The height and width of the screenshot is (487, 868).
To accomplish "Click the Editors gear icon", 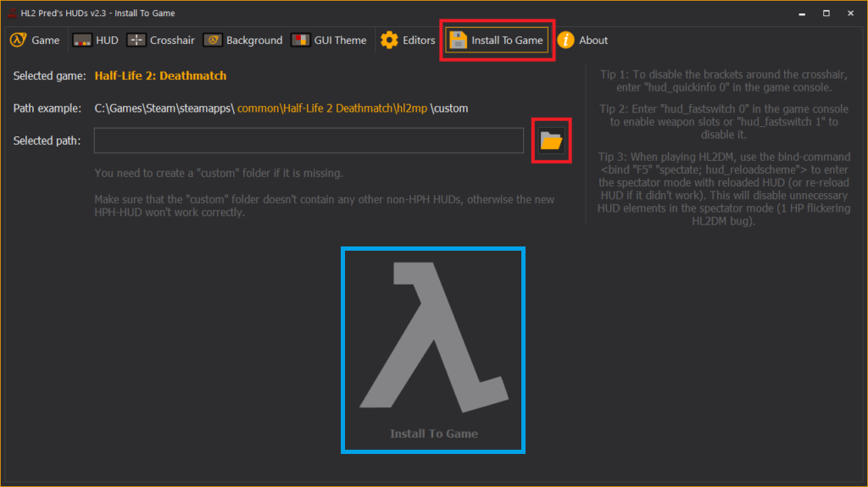I will point(389,41).
